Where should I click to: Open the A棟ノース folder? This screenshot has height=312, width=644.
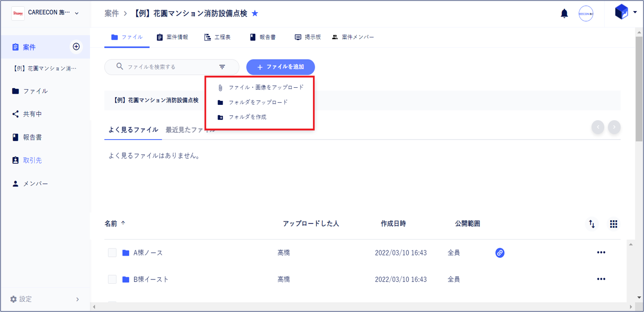148,253
